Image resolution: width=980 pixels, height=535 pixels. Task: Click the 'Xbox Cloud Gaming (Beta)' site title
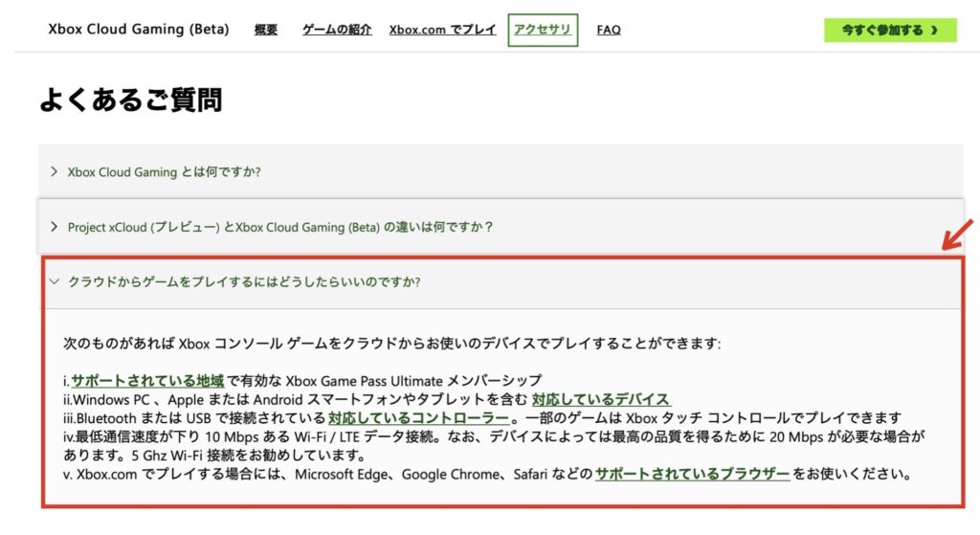[x=139, y=29]
